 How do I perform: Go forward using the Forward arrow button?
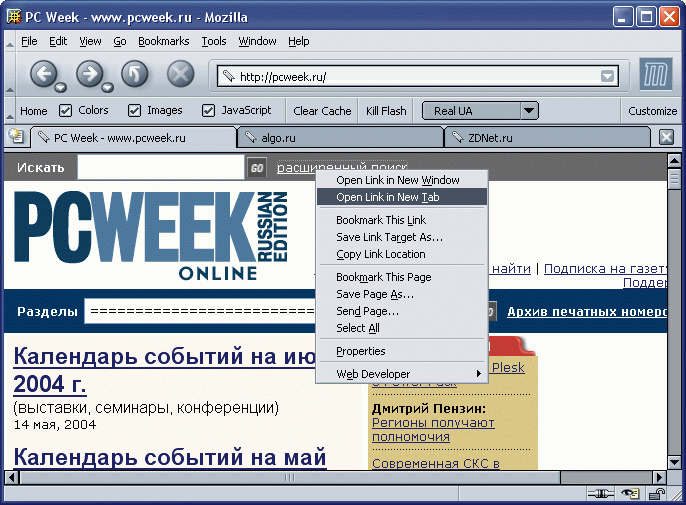[x=90, y=74]
